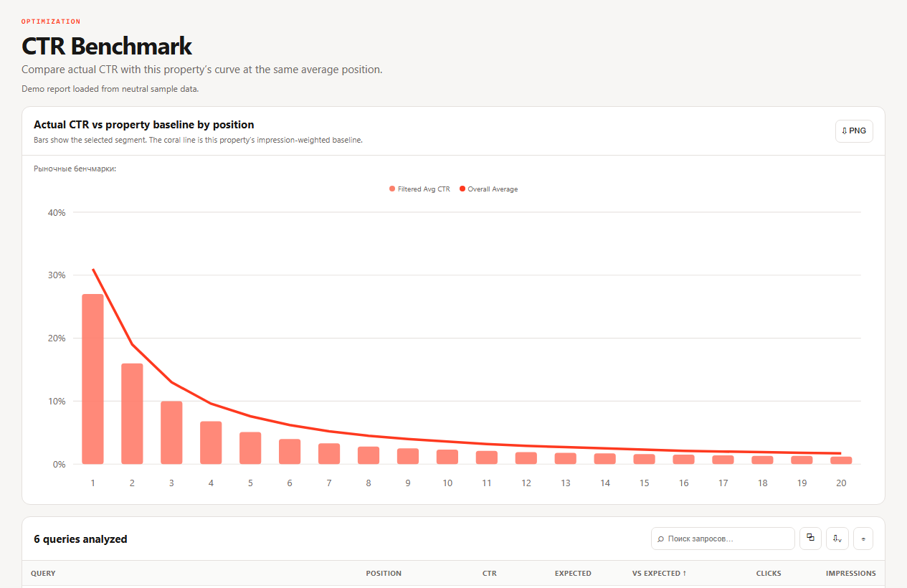Click the x-axis label 20
Viewport: 907px width, 588px height.
coord(841,483)
